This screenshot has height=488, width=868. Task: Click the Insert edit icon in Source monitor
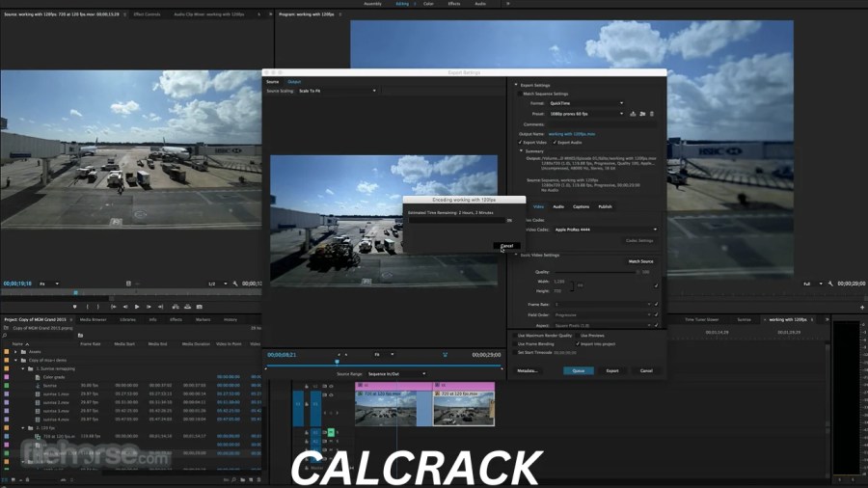(x=176, y=307)
